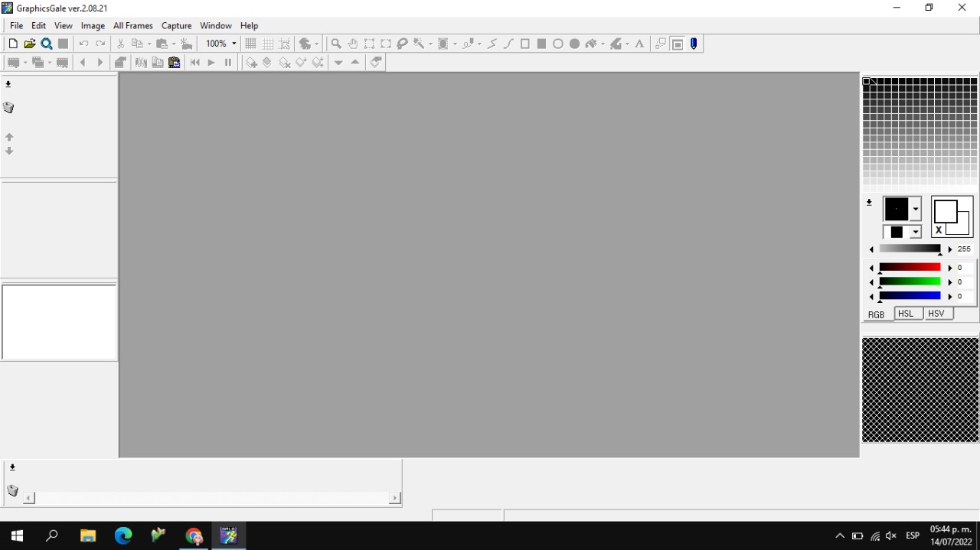980x550 pixels.
Task: Switch to the HSV color tab
Action: click(x=936, y=314)
